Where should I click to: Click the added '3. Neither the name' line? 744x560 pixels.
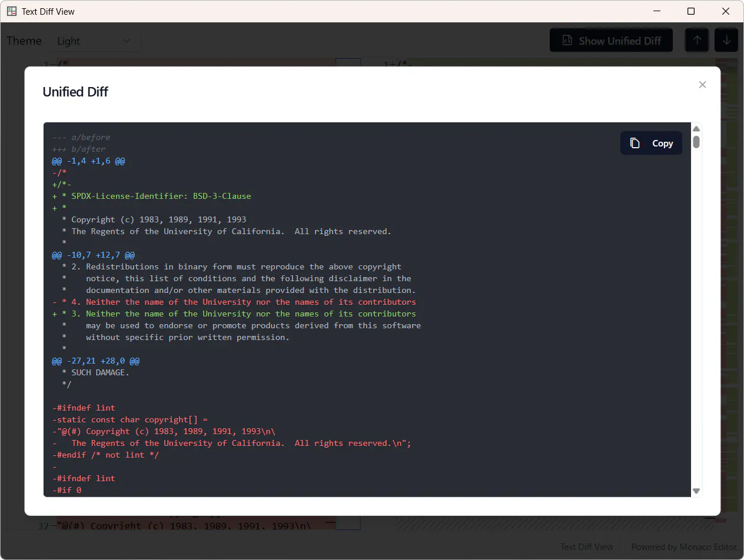234,314
